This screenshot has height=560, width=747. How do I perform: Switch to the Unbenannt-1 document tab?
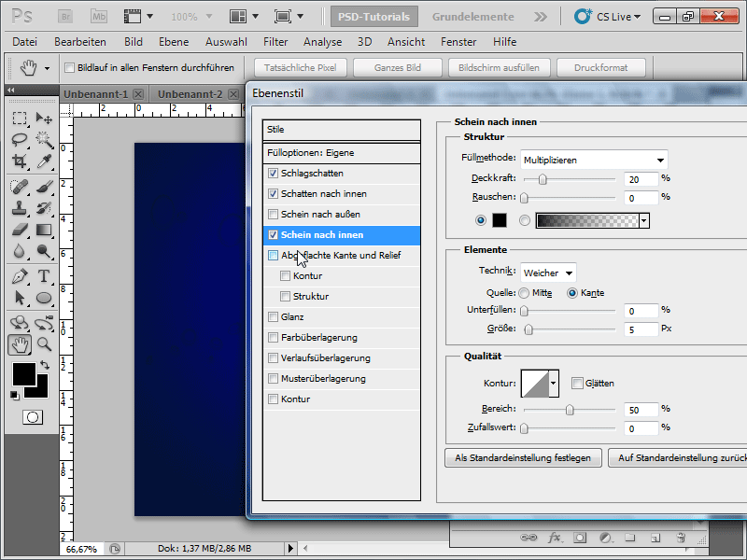tap(96, 94)
